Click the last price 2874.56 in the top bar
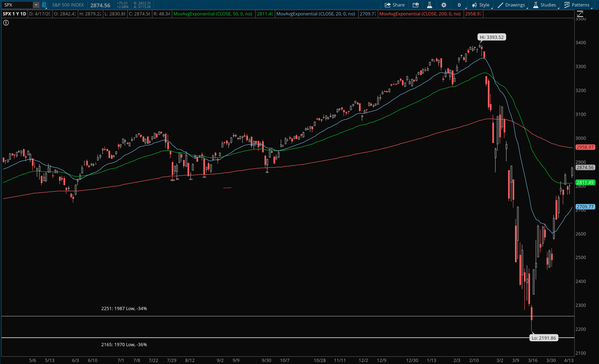 point(100,5)
